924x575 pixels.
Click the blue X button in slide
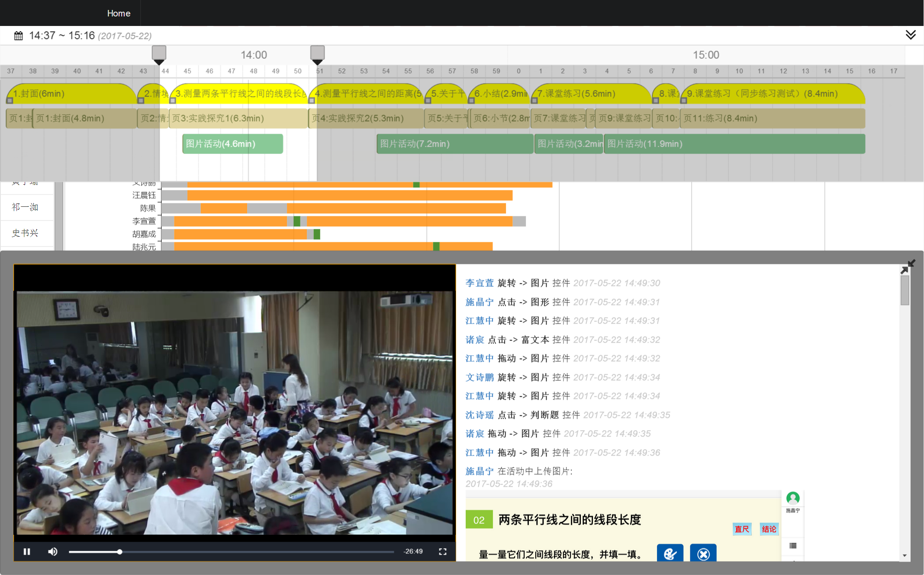(703, 553)
